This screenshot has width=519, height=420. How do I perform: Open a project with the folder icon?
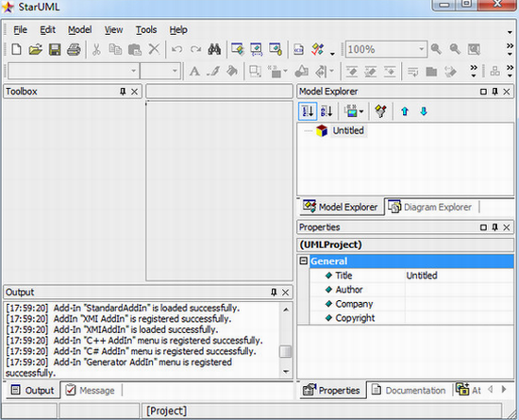coord(36,50)
